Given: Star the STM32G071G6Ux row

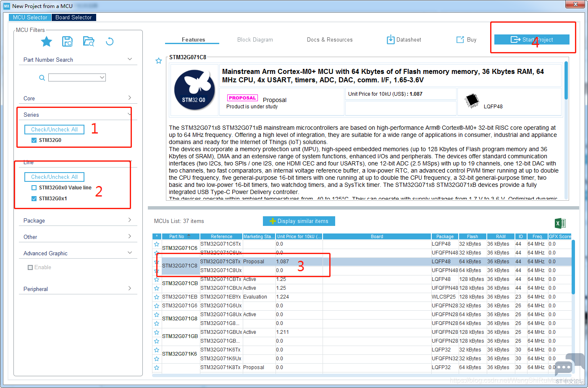Looking at the screenshot, I should pyautogui.click(x=157, y=306).
